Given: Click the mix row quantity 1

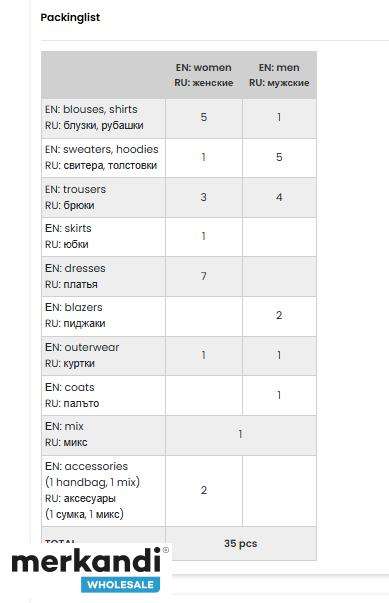Looking at the screenshot, I should 240,434.
